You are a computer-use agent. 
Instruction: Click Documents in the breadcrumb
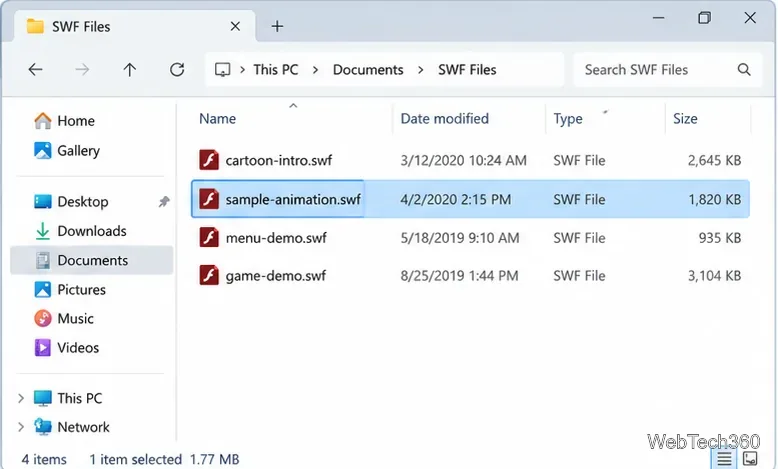pyautogui.click(x=368, y=69)
